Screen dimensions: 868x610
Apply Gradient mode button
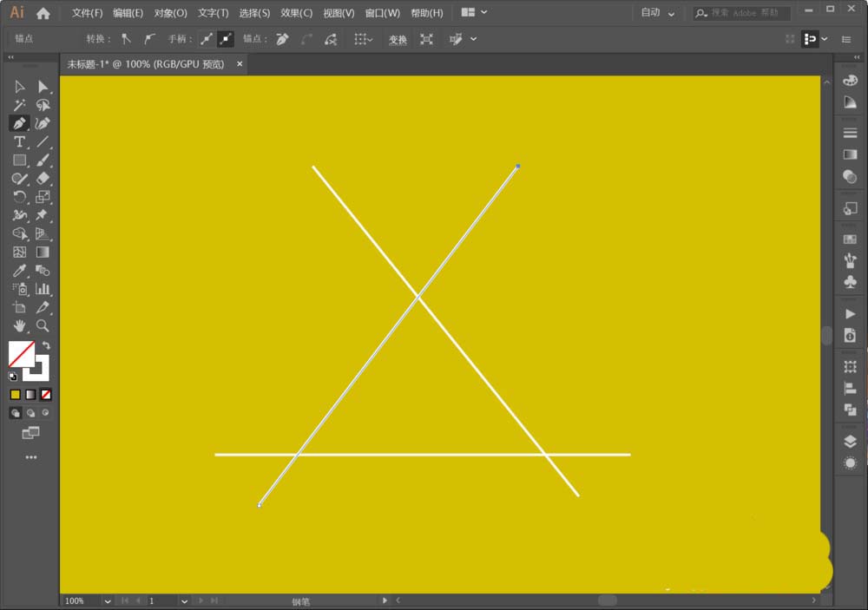click(30, 395)
